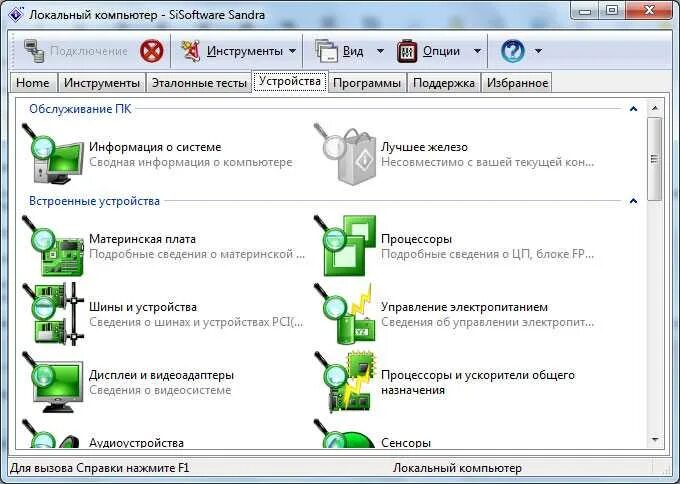Click the Управление электропитанием title
Image resolution: width=680 pixels, height=484 pixels.
pos(464,307)
